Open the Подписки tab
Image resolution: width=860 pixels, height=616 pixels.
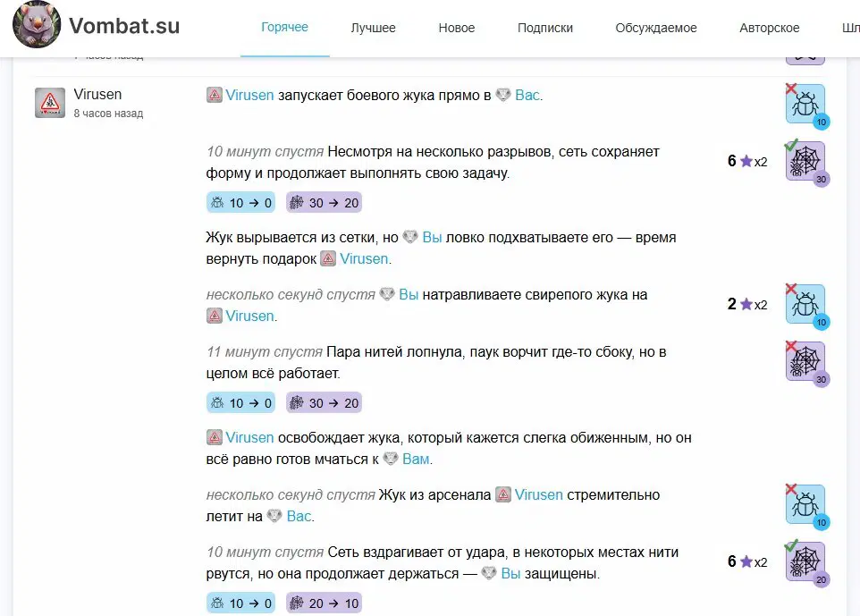pyautogui.click(x=545, y=28)
